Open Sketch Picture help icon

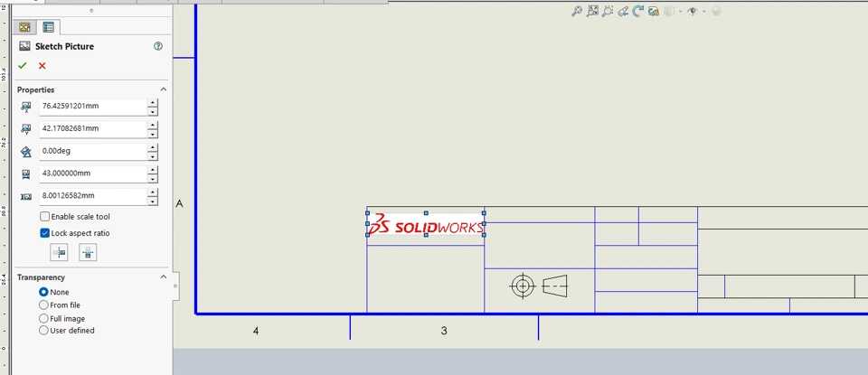[158, 46]
